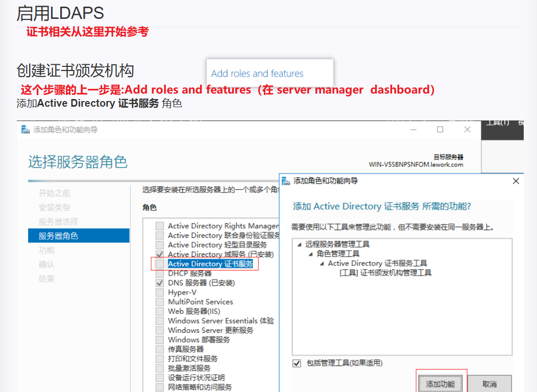537x392 pixels.
Task: Check the DHCP 服务器 role checkbox
Action: [160, 274]
